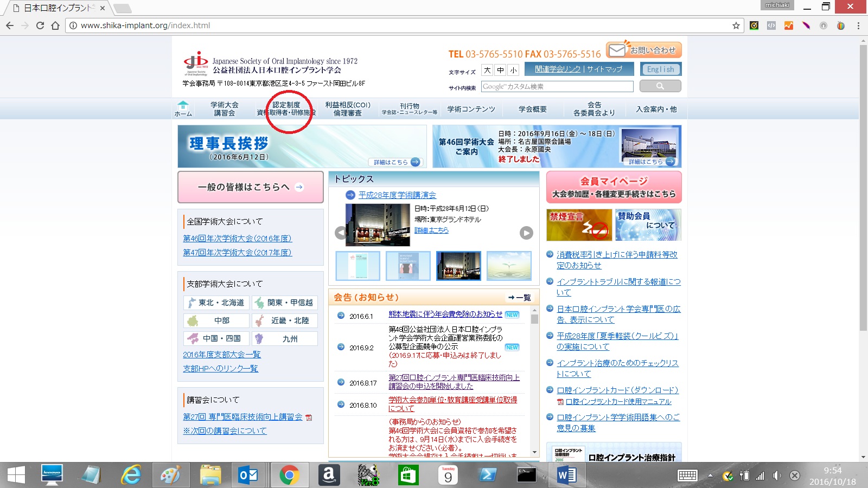The height and width of the screenshot is (488, 868).
Task: Open the 学術大会 講習会 navigation menu
Action: 224,109
